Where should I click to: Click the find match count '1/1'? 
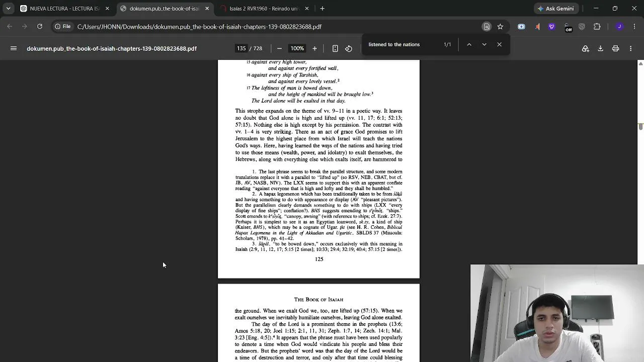[447, 44]
